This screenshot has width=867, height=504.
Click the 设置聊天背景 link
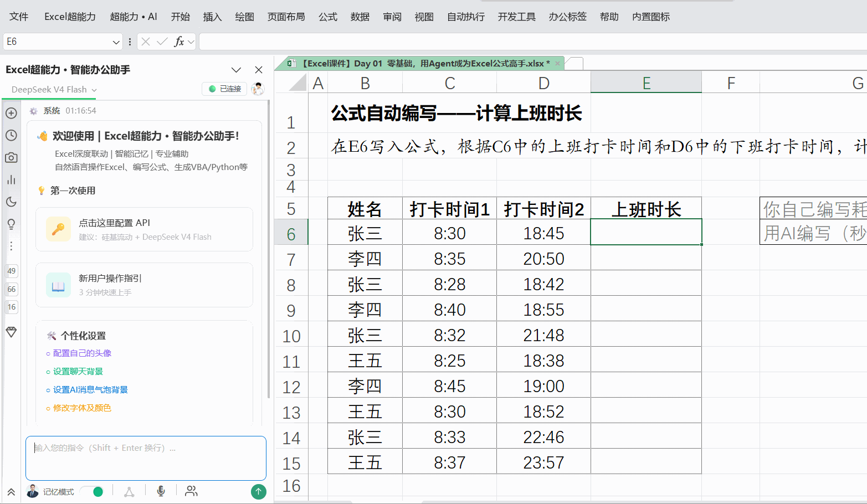click(78, 372)
